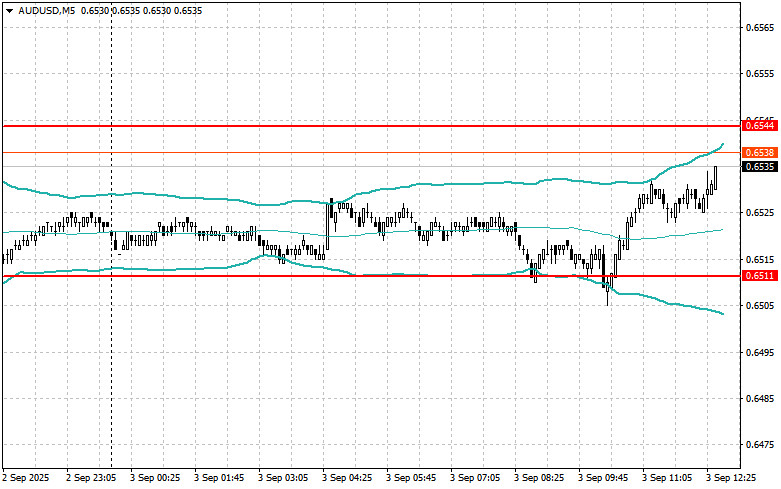Click the 3 Sep 05:45 time label
Viewport: 781px width, 489px height.
pyautogui.click(x=411, y=478)
